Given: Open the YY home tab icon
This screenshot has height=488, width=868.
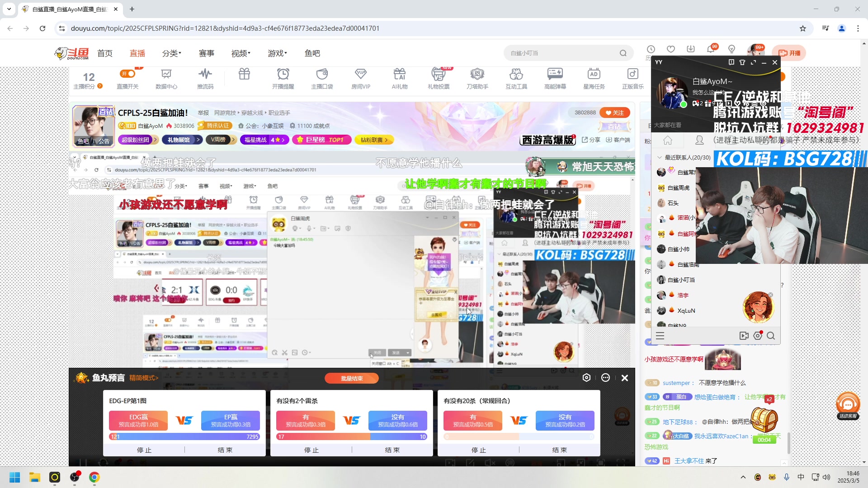Looking at the screenshot, I should pos(668,141).
